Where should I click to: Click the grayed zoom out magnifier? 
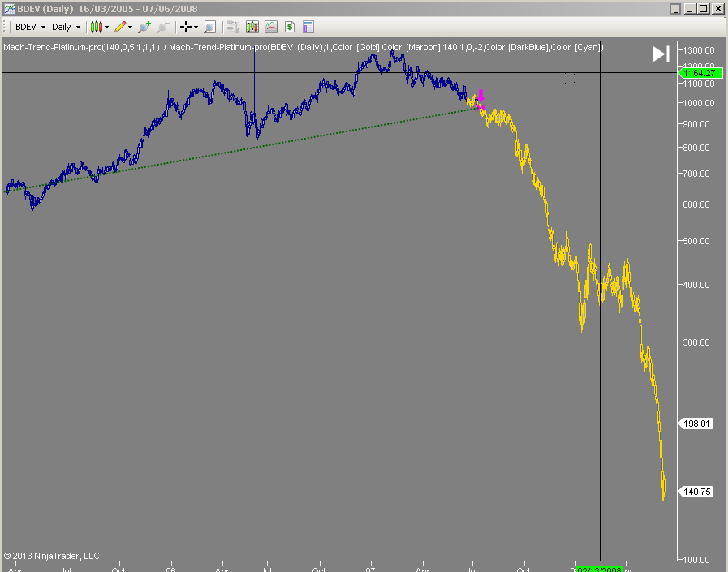(162, 27)
